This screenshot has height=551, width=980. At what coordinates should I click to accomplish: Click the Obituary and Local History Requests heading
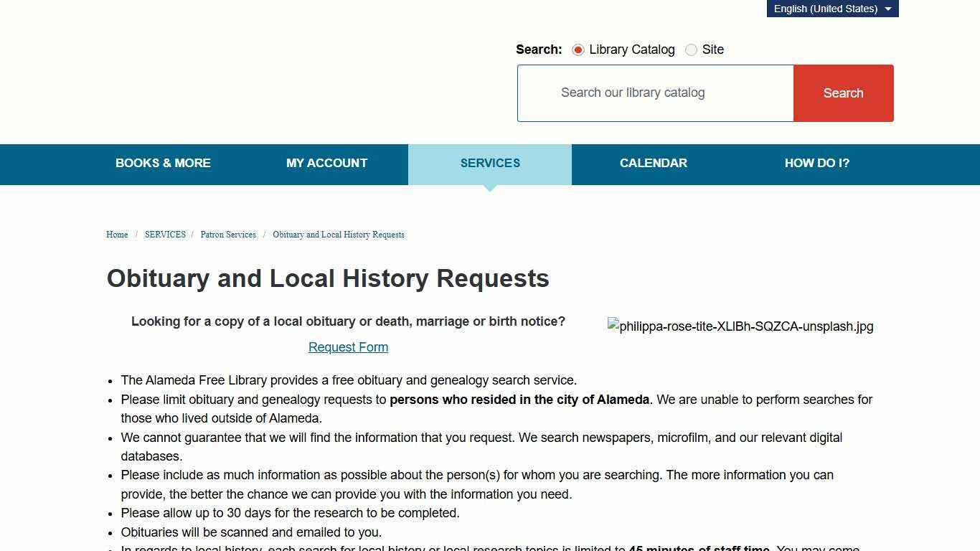(x=328, y=278)
